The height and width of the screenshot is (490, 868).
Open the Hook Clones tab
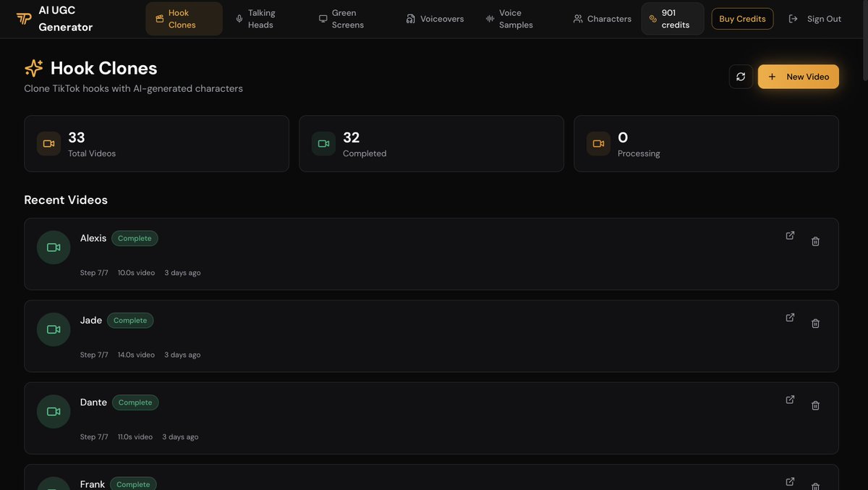(184, 19)
